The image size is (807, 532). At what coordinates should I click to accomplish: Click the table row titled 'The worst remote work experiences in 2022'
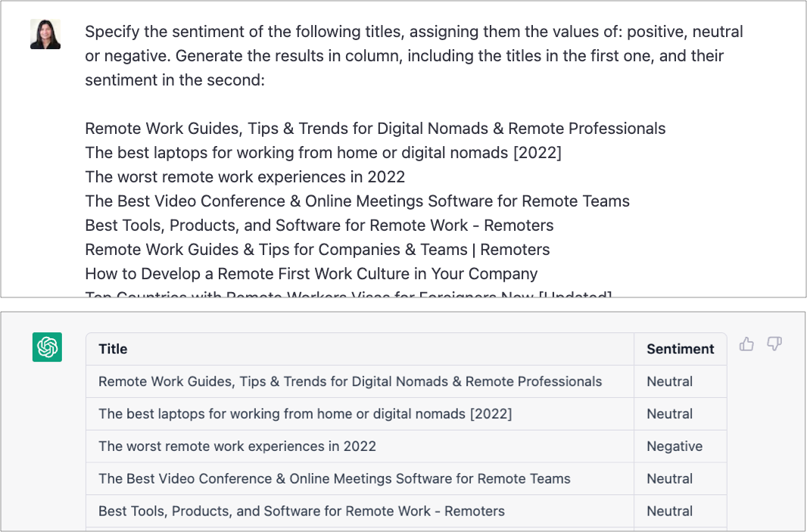point(237,446)
